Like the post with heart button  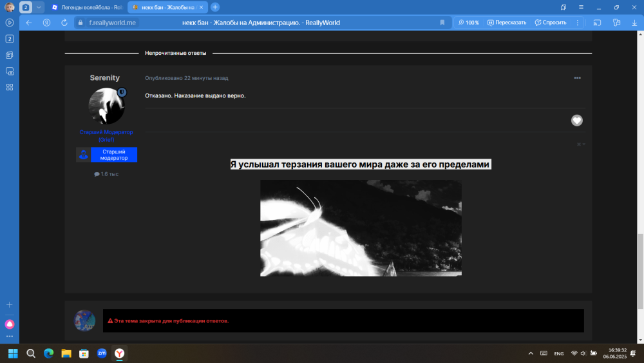[576, 120]
